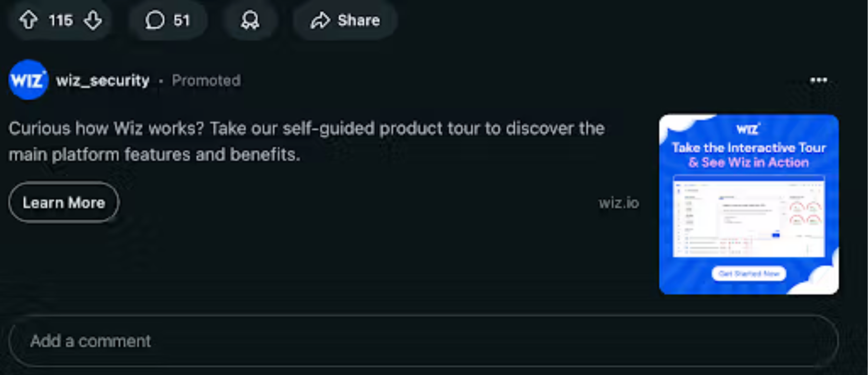Click the Share button label
The height and width of the screenshot is (375, 868).
359,20
